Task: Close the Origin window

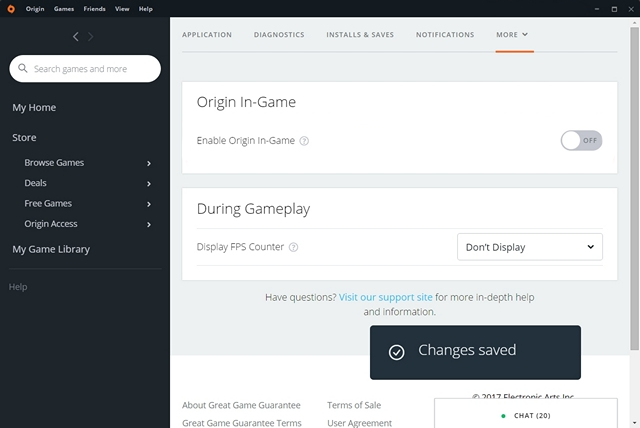Action: (x=631, y=9)
